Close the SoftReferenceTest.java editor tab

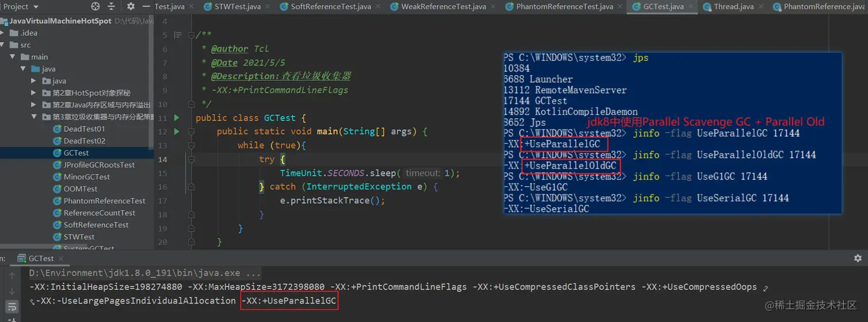point(378,7)
